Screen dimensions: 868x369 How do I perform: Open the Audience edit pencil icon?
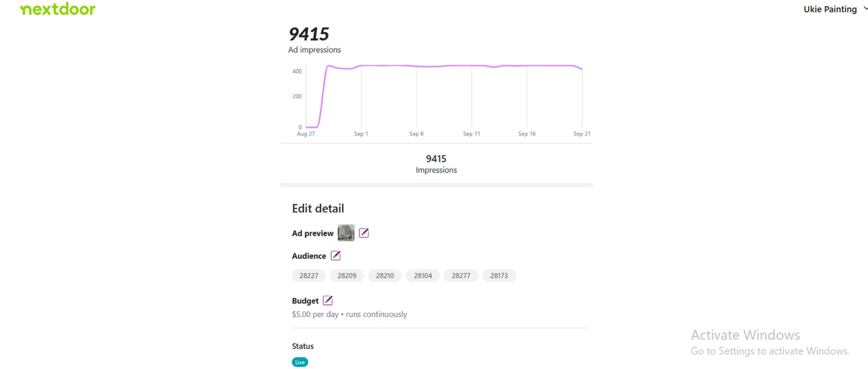click(336, 256)
